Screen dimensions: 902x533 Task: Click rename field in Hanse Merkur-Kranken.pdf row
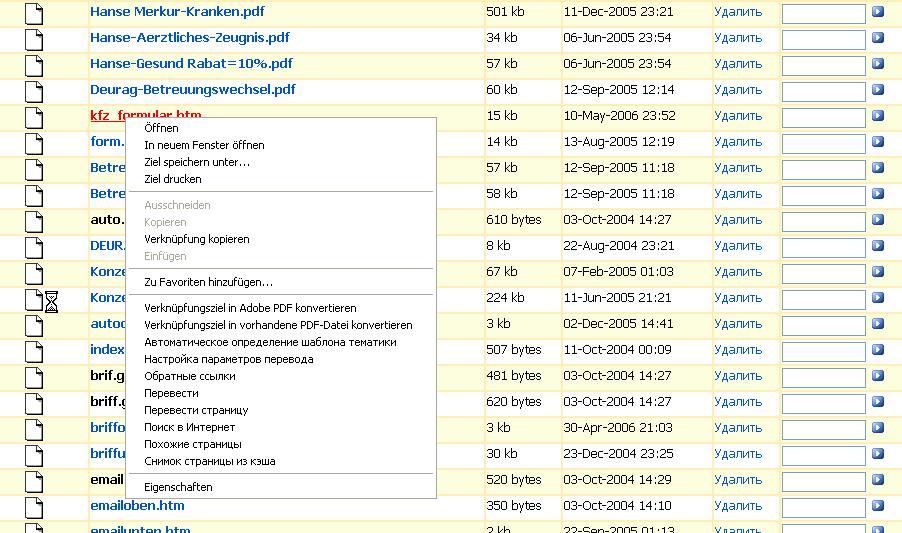click(824, 14)
